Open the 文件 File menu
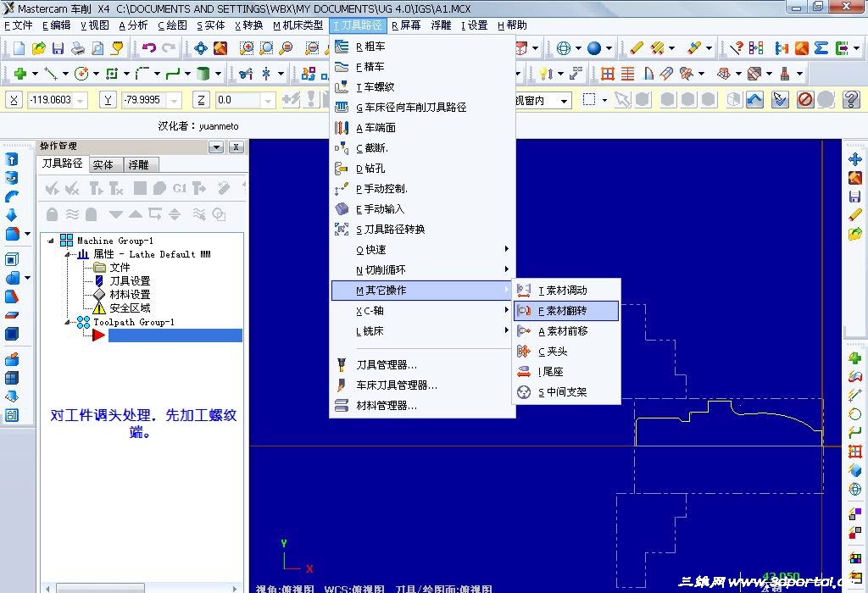The width and height of the screenshot is (868, 593). point(19,25)
